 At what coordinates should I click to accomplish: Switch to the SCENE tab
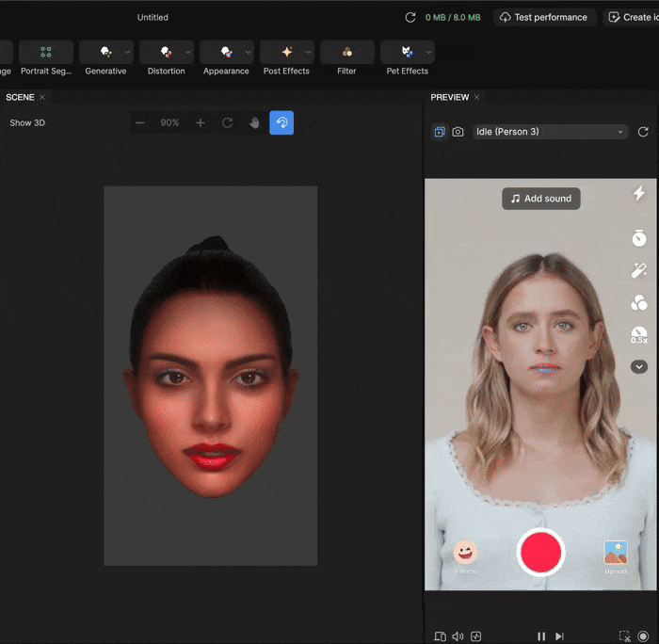point(20,97)
